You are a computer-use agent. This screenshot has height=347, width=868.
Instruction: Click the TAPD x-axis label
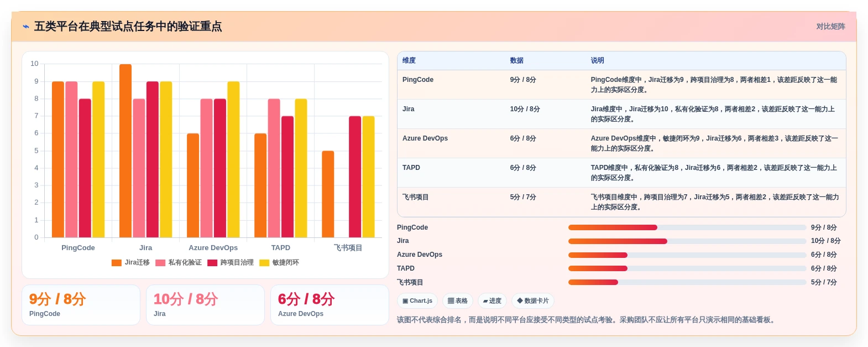click(x=281, y=248)
